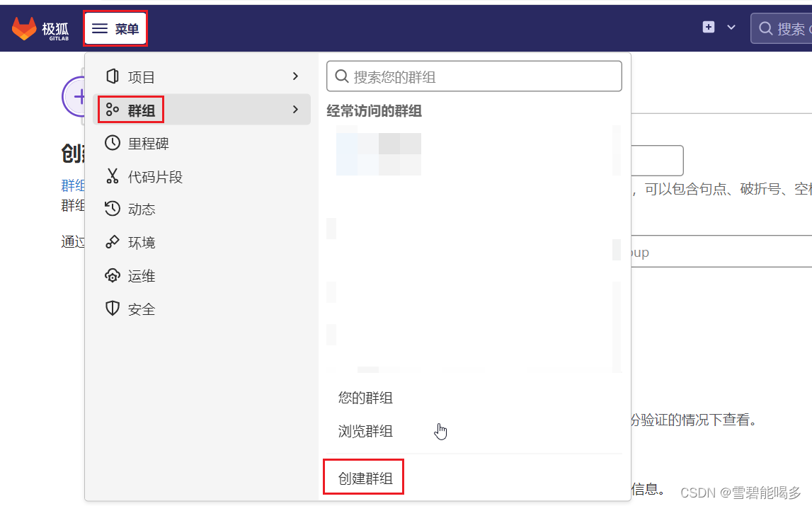
Task: Click the top 搜索 search box
Action: (x=781, y=28)
